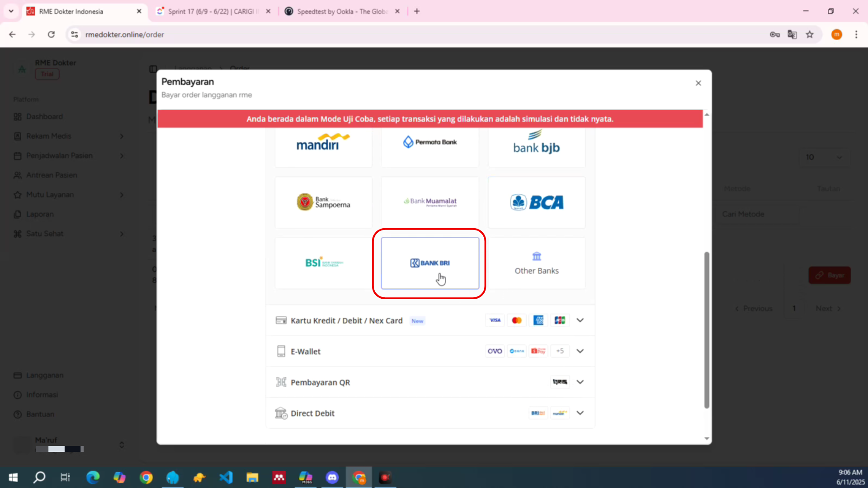Reload the current page

[51, 34]
